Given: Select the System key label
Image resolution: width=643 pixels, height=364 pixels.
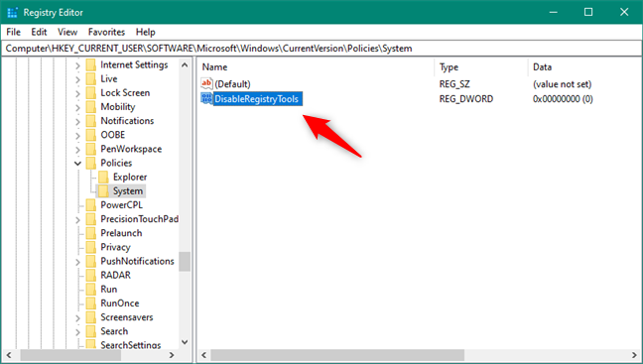Looking at the screenshot, I should 128,191.
